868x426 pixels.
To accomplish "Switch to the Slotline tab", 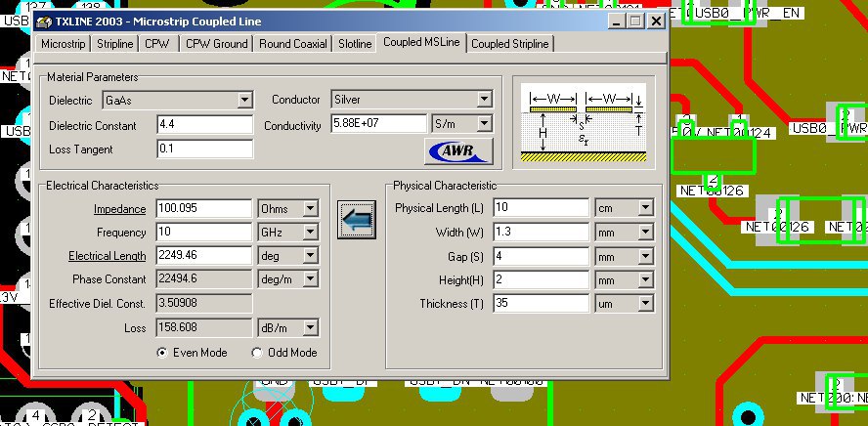I will pyautogui.click(x=355, y=44).
